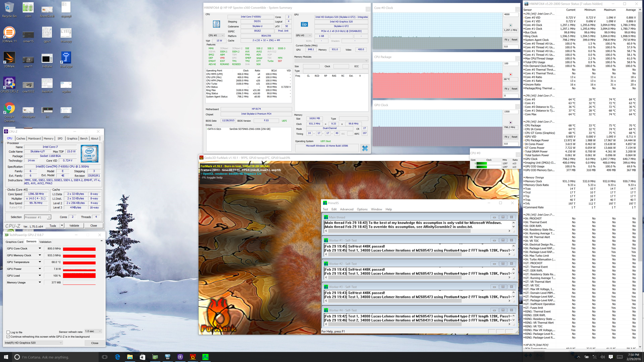Open Microsoft Edge from the taskbar

(x=117, y=357)
